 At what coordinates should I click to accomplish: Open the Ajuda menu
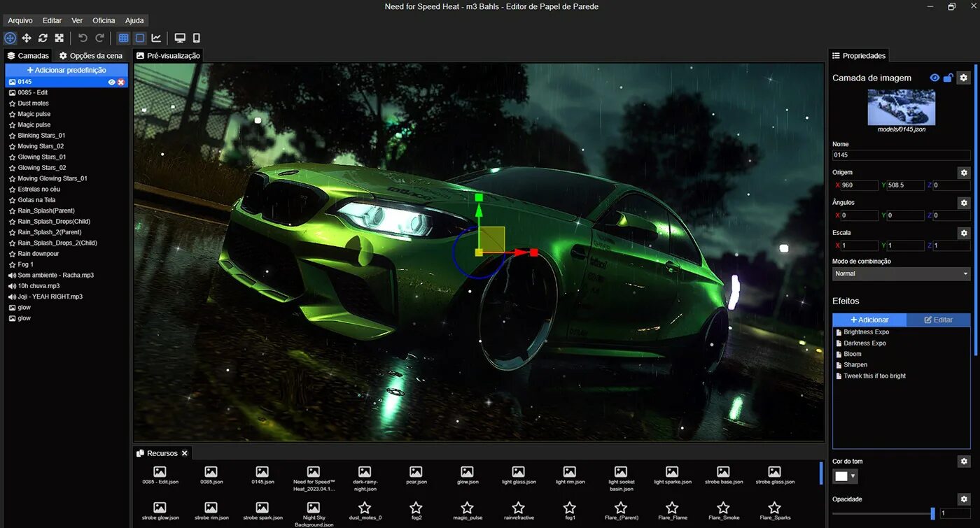134,20
